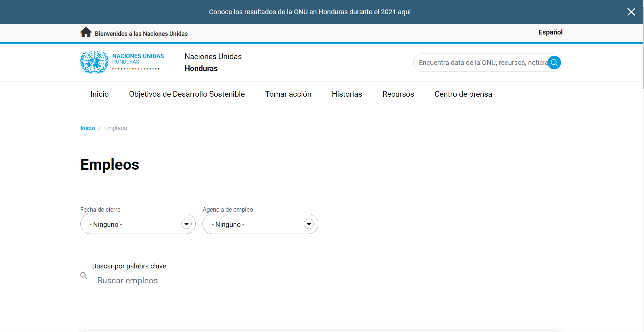The image size is (644, 332).
Task: Click Bienvenidos a las Naciones Unidas link
Action: pyautogui.click(x=141, y=34)
